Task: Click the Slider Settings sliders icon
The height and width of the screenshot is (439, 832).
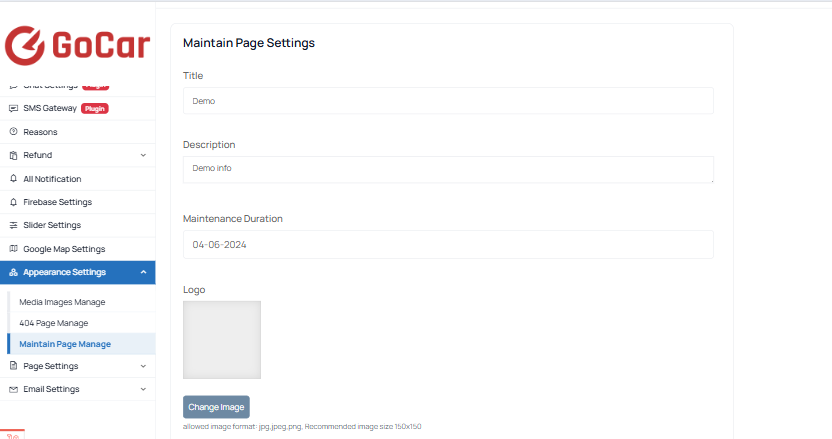Action: [14, 225]
